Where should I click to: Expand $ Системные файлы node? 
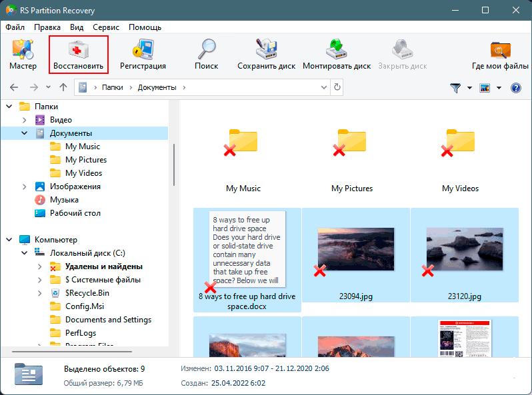[40, 280]
